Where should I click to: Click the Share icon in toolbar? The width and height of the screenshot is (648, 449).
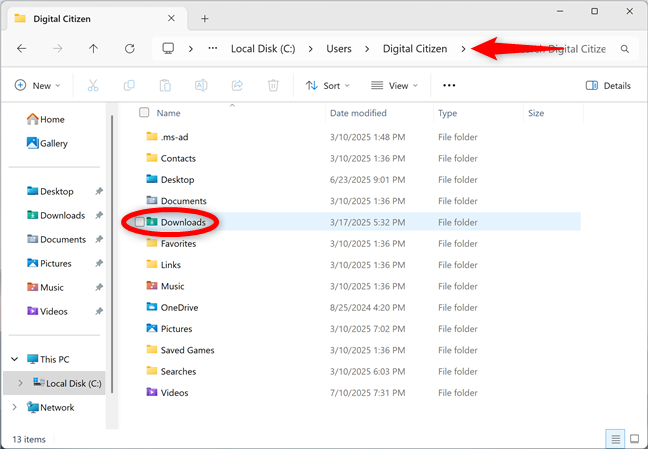tap(237, 86)
